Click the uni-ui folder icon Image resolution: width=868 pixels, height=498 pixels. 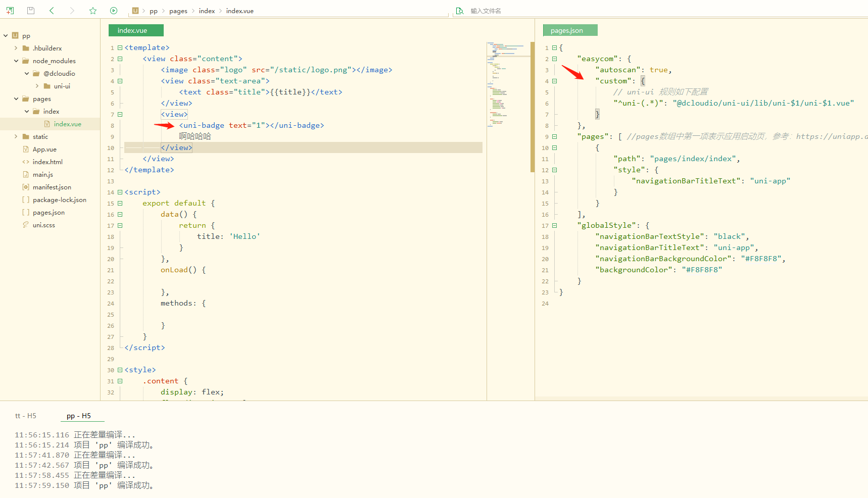47,86
